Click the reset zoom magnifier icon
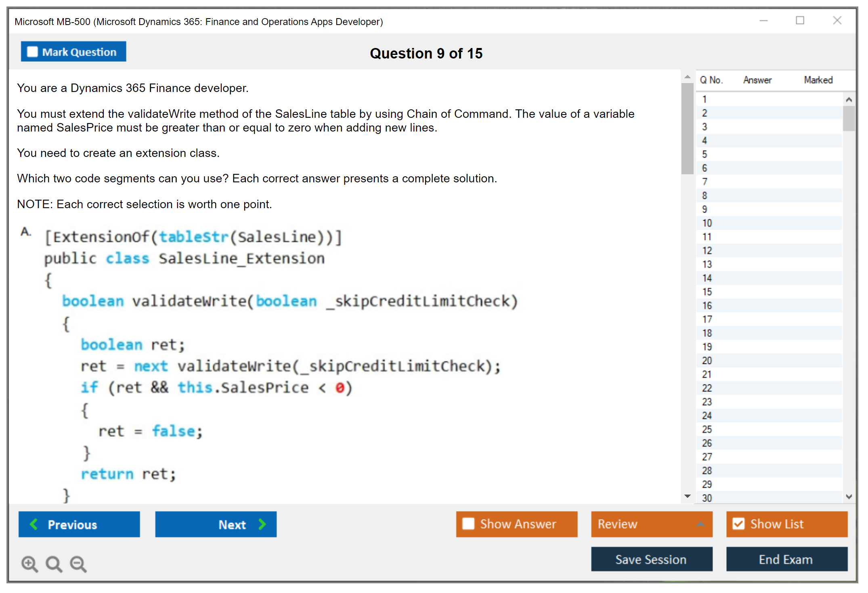This screenshot has width=868, height=593. [x=54, y=563]
